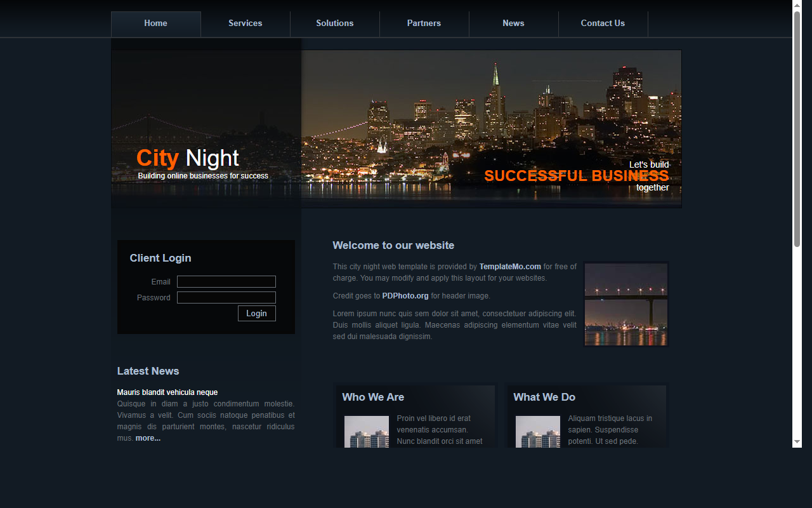
Task: Click the 'Client Login' heading
Action: coord(160,258)
